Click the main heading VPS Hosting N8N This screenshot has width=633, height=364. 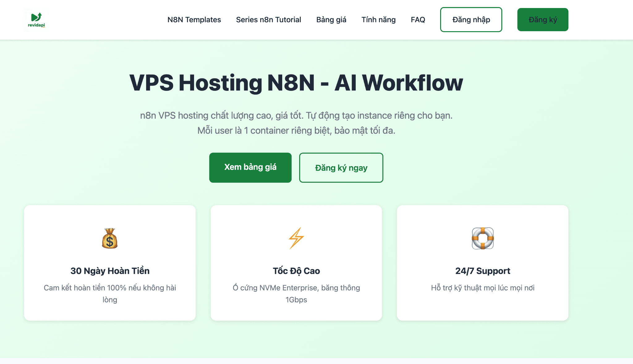[x=296, y=83]
